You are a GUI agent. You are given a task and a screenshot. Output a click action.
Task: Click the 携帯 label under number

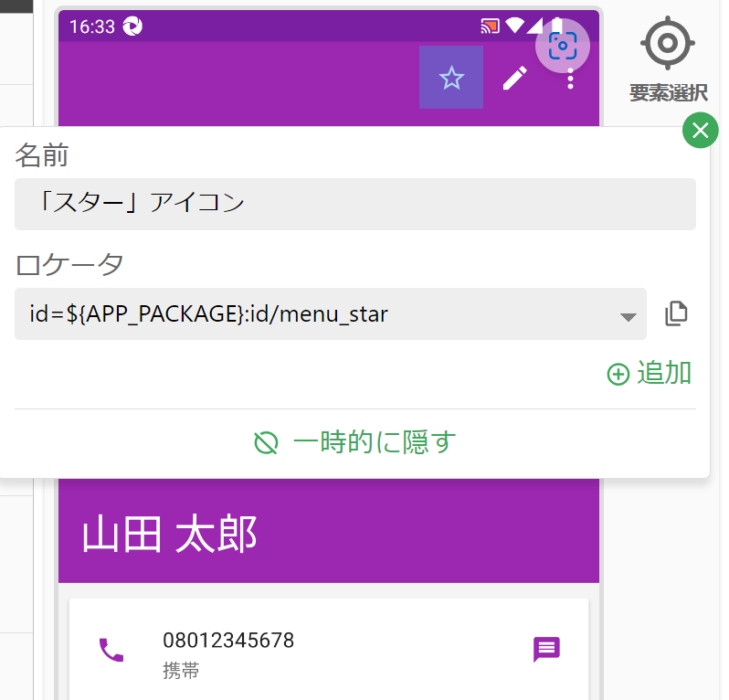181,671
